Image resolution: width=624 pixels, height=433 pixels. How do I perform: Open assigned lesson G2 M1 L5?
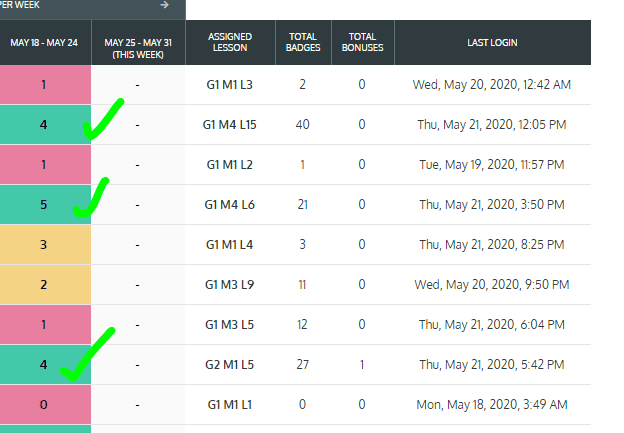[230, 365]
